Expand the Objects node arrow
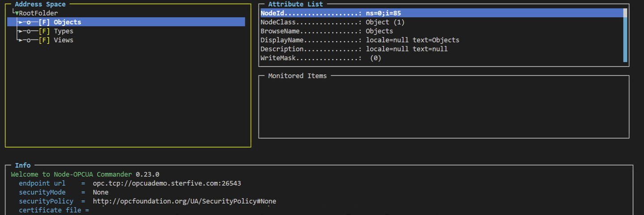The image size is (644, 215). coord(20,22)
